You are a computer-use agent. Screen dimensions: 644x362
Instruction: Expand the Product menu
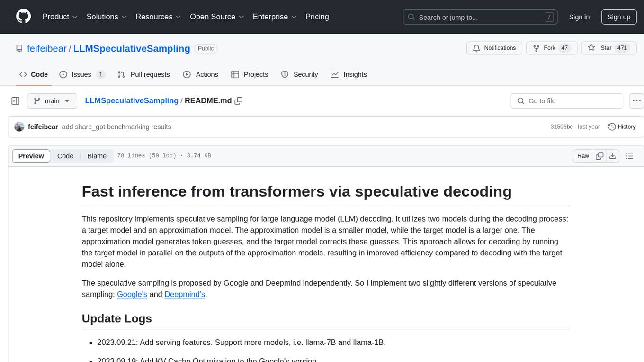pos(60,17)
